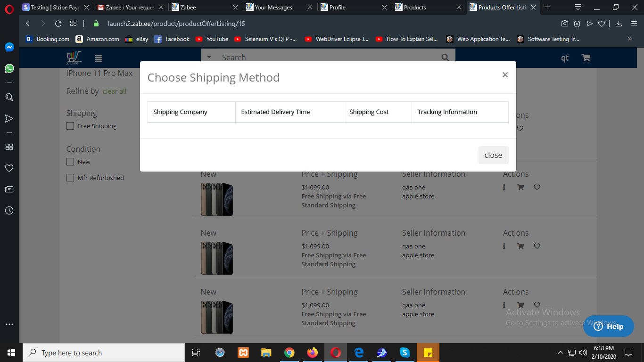Screen dimensions: 644x362
Task: Open Bookmarks heart in sidebar
Action: pyautogui.click(x=9, y=168)
